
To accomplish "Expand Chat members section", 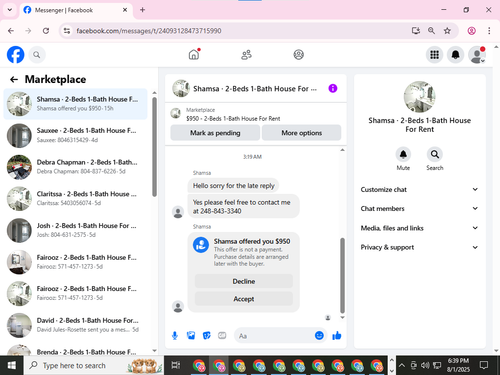I will pyautogui.click(x=419, y=209).
